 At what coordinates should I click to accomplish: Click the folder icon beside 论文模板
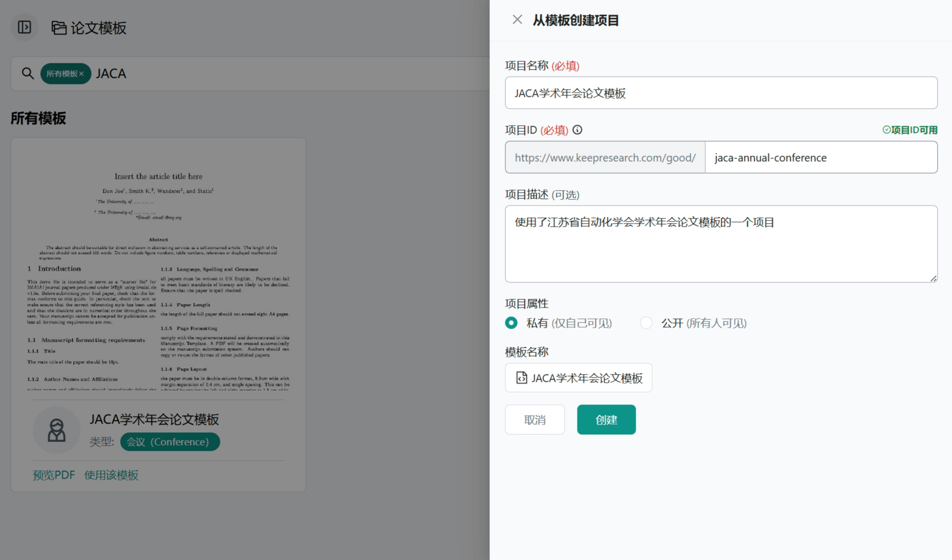(59, 28)
